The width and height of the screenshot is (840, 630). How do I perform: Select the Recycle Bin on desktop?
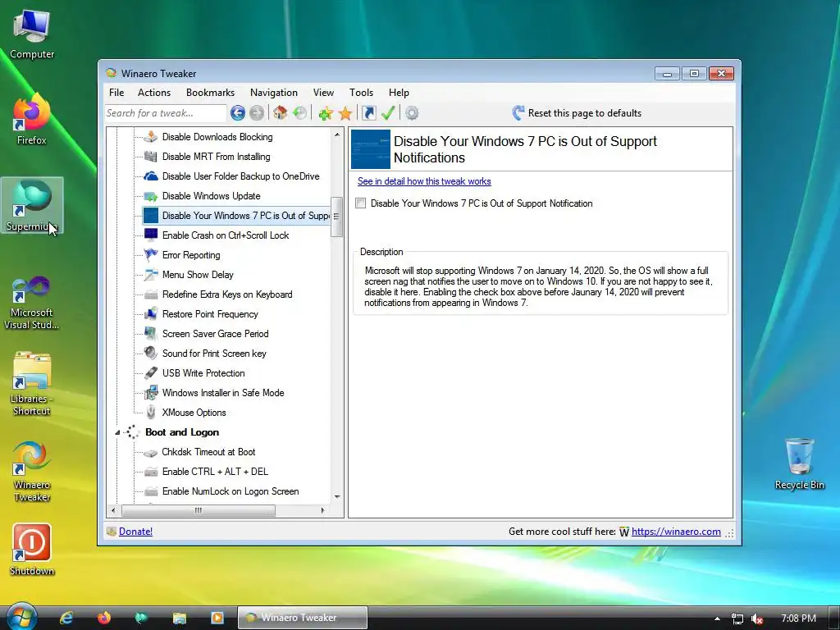[799, 463]
